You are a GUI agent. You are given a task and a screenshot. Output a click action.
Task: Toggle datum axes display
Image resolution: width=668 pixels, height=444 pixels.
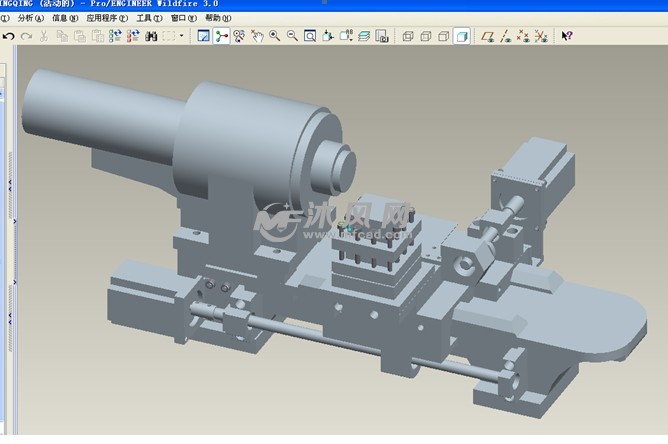[x=506, y=36]
